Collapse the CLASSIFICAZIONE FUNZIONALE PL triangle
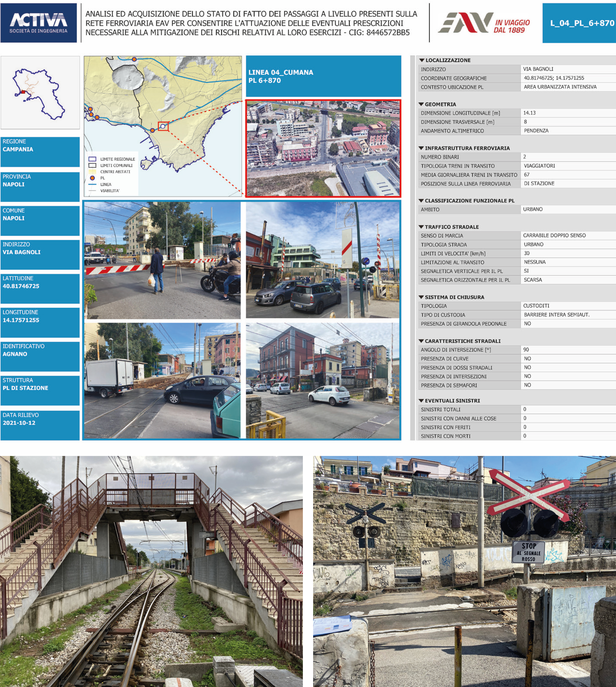Image resolution: width=616 pixels, height=687 pixels. click(x=421, y=201)
